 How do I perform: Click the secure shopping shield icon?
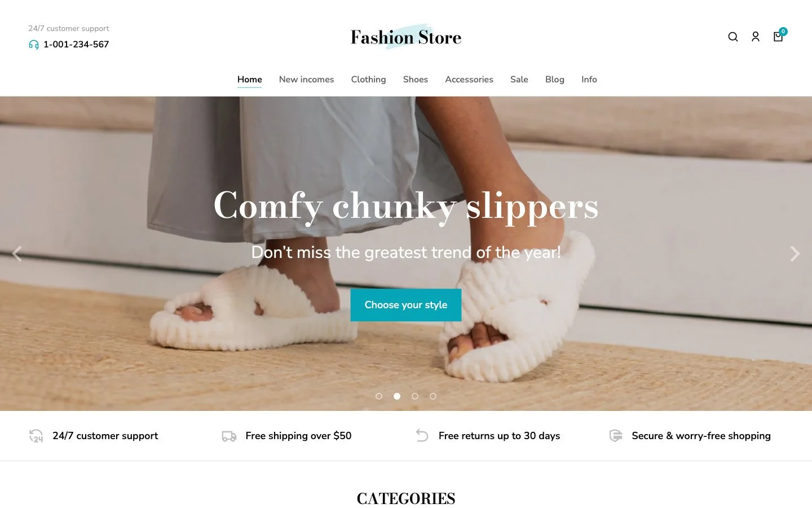[616, 436]
